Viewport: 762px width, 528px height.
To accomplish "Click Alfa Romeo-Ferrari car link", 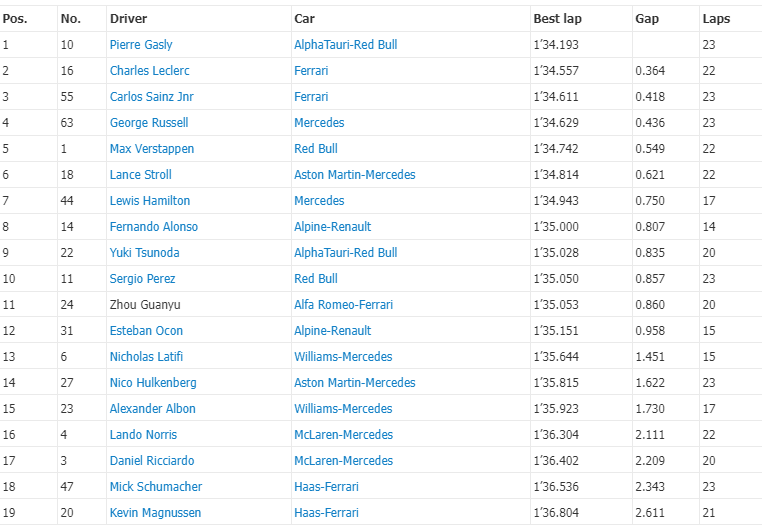I will tap(344, 305).
